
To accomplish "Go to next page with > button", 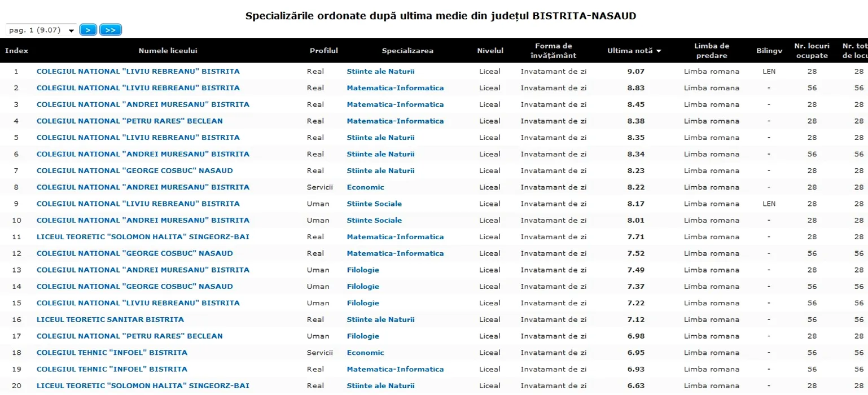I will [88, 30].
